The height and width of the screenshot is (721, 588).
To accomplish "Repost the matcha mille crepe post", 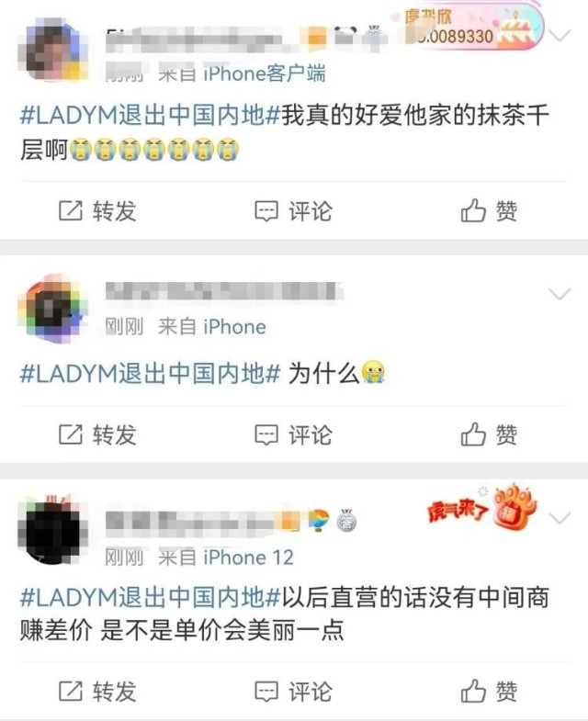I will (97, 211).
